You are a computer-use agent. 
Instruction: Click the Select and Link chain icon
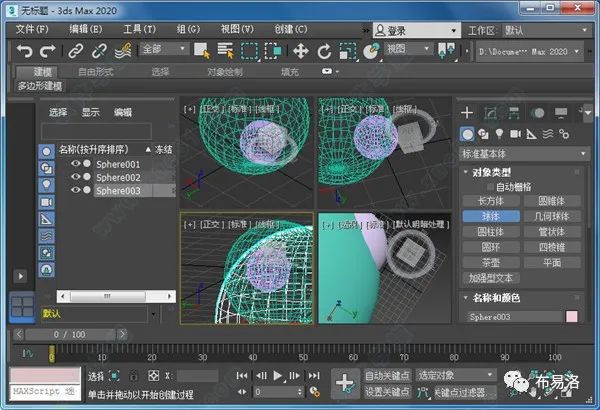[x=77, y=50]
